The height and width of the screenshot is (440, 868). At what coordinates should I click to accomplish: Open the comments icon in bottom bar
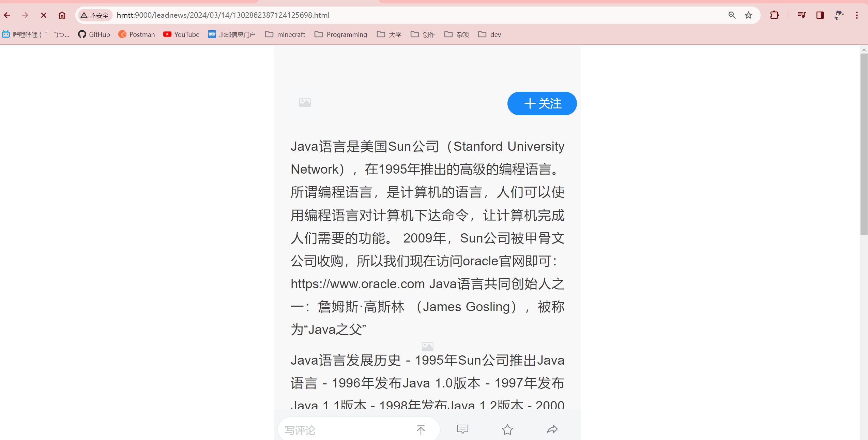coord(462,429)
